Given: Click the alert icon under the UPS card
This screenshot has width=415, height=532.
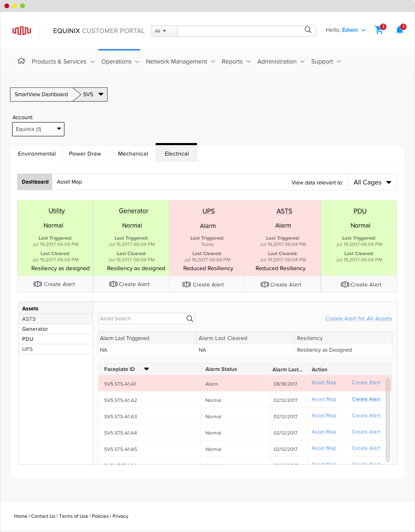Looking at the screenshot, I should 187,284.
